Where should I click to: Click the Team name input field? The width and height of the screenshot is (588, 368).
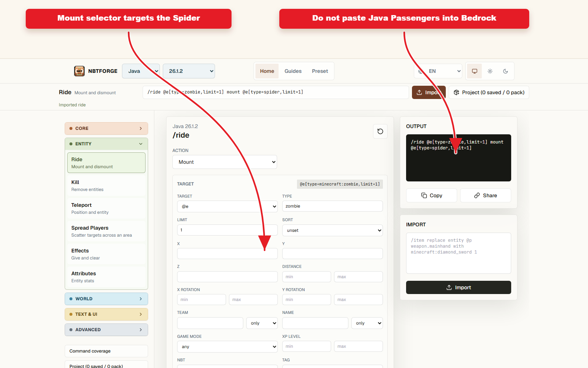[x=210, y=323]
